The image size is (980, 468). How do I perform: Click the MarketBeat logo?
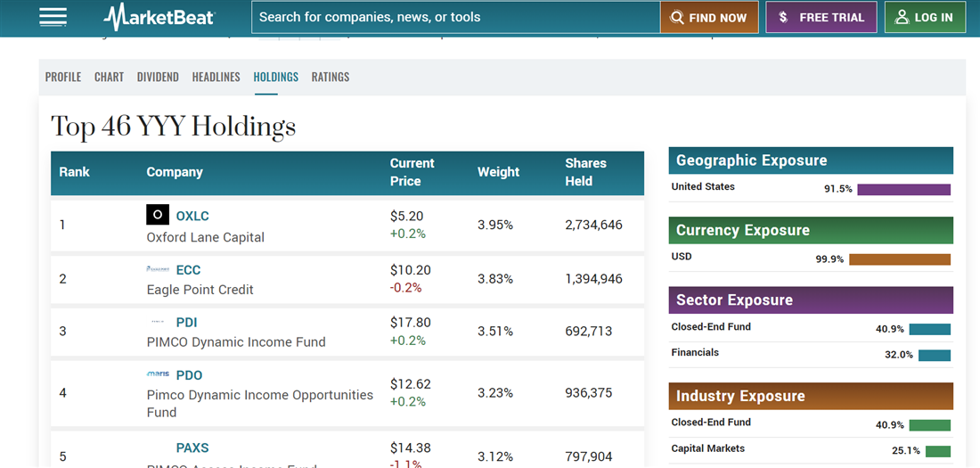tap(159, 17)
